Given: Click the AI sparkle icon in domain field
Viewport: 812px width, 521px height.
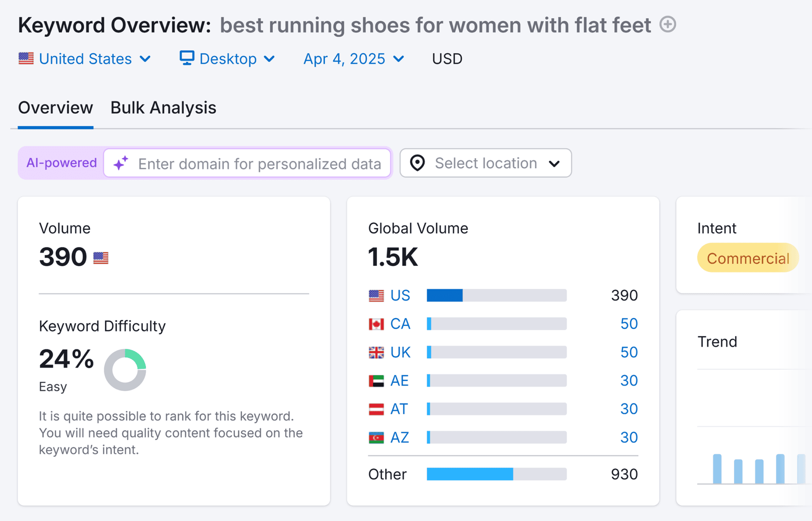Looking at the screenshot, I should [x=121, y=163].
